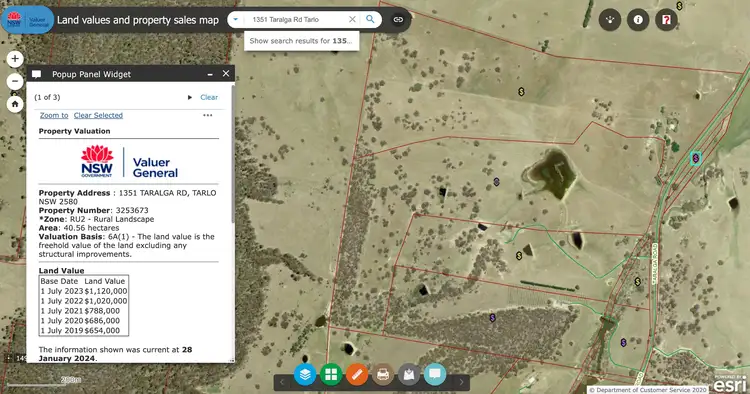Click the yellow dollar marker near Taralga Road label
Screen dimensions: 750x394
click(637, 282)
